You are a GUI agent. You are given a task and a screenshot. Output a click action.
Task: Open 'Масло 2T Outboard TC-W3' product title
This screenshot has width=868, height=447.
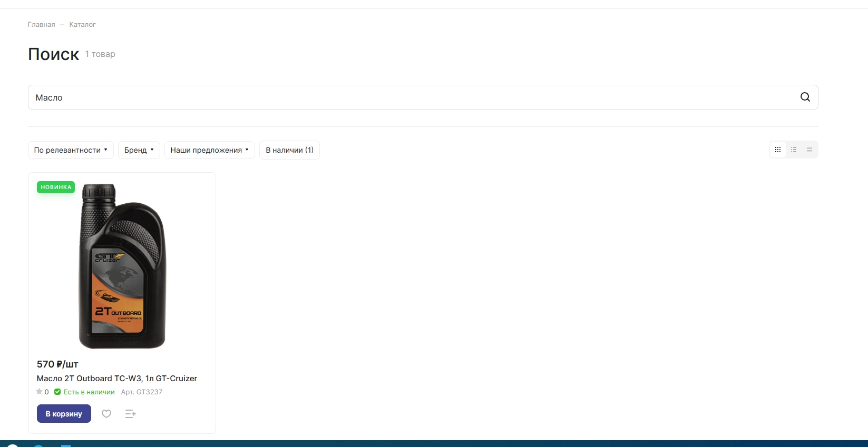pos(116,379)
